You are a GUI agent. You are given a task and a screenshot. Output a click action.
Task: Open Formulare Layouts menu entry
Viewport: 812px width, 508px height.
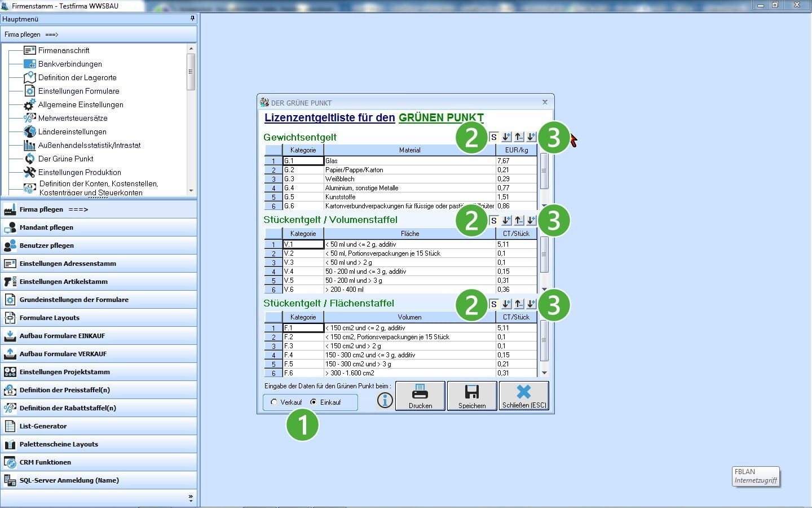99,318
